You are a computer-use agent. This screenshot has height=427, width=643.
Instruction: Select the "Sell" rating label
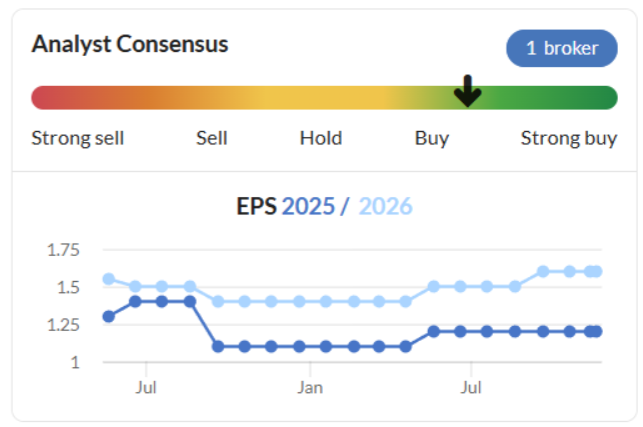(x=212, y=138)
